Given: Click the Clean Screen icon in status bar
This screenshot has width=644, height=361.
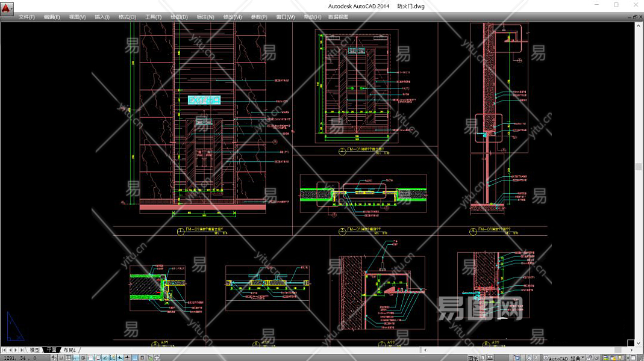Looking at the screenshot, I should point(633,358).
